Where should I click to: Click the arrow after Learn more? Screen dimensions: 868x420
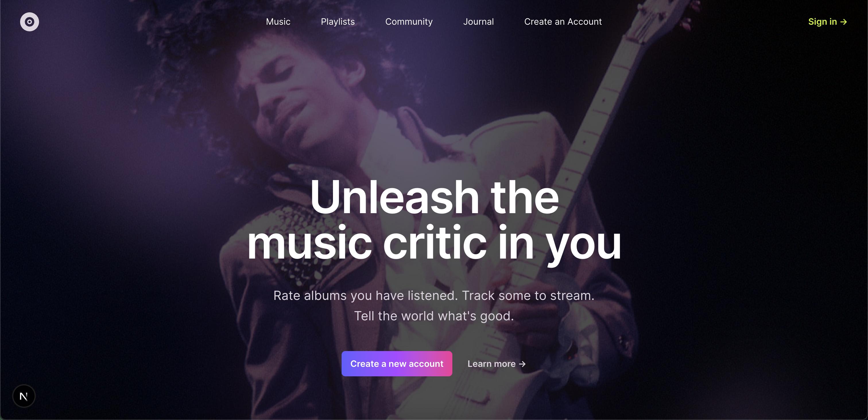(x=522, y=364)
